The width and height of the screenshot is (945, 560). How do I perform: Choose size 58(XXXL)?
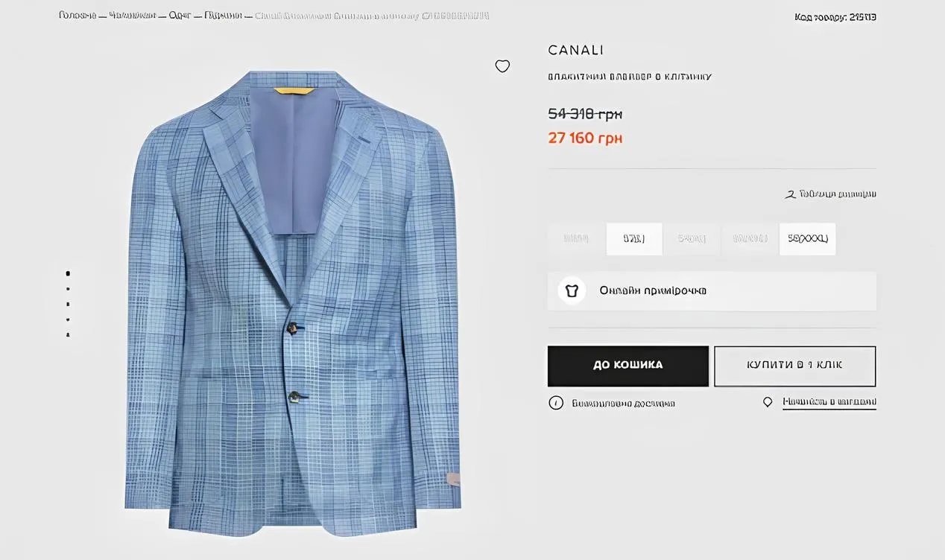click(x=807, y=239)
